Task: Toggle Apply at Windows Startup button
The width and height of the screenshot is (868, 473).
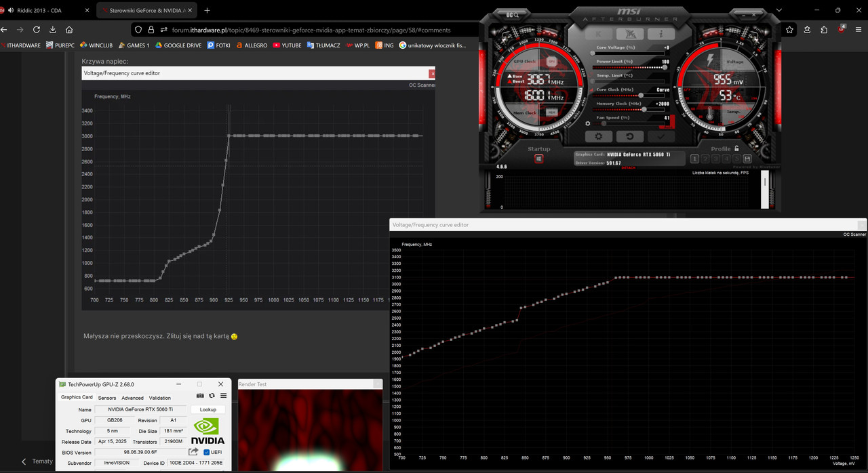Action: 538,159
